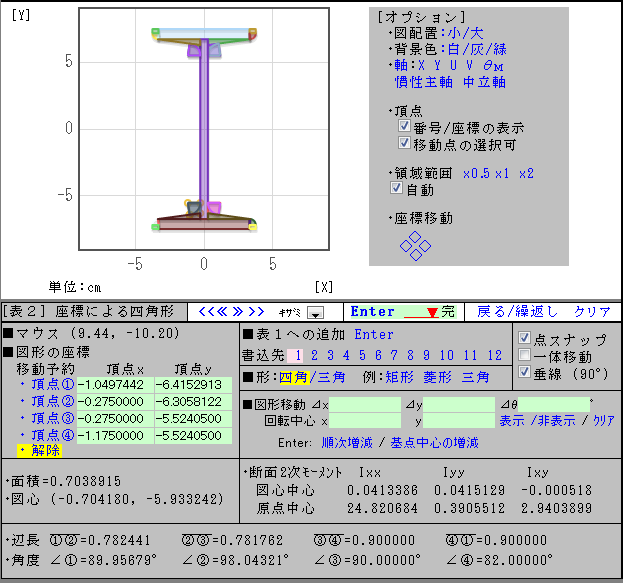Enable 一体移動 checkbox
The image size is (623, 583).
pos(526,355)
